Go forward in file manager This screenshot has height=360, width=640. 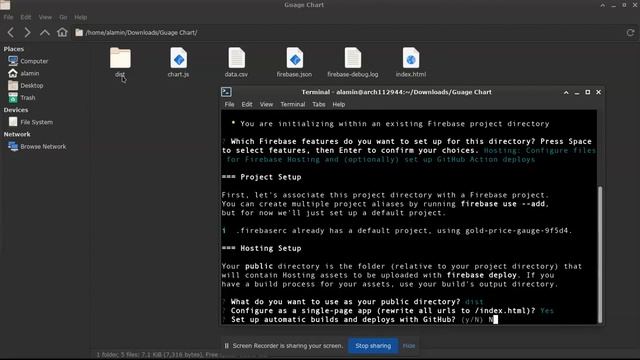pos(27,32)
